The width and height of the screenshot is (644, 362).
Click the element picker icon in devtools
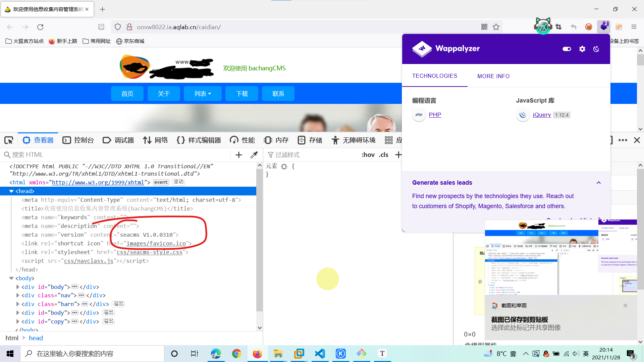pyautogui.click(x=9, y=140)
